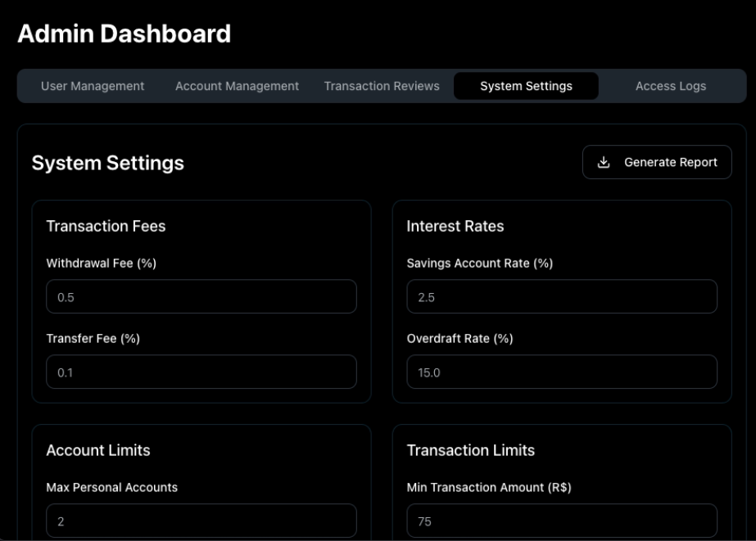
Task: Click the download icon beside Generate Report
Action: (603, 162)
